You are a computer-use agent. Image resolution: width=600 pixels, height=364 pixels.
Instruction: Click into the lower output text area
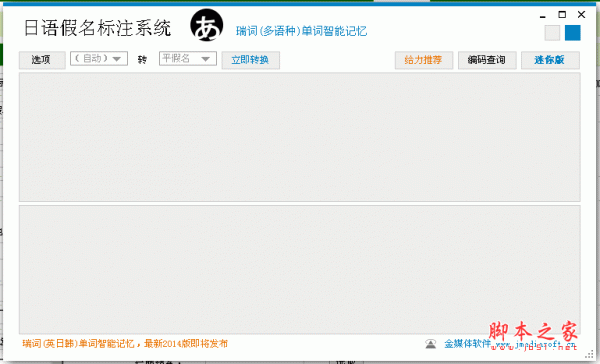(300, 270)
